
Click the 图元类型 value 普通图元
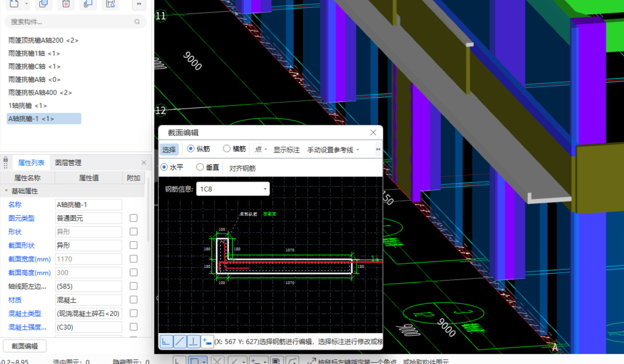click(88, 218)
